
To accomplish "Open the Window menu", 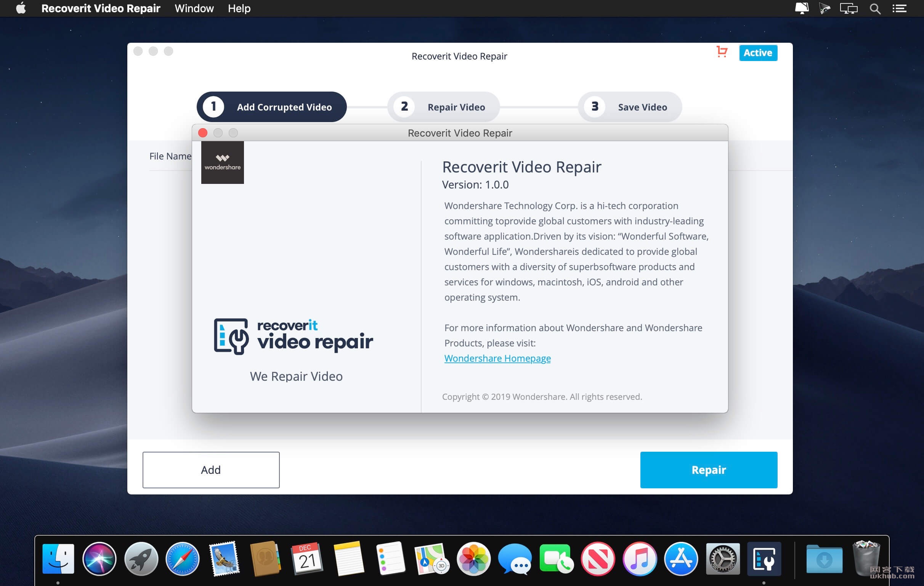I will coord(194,8).
